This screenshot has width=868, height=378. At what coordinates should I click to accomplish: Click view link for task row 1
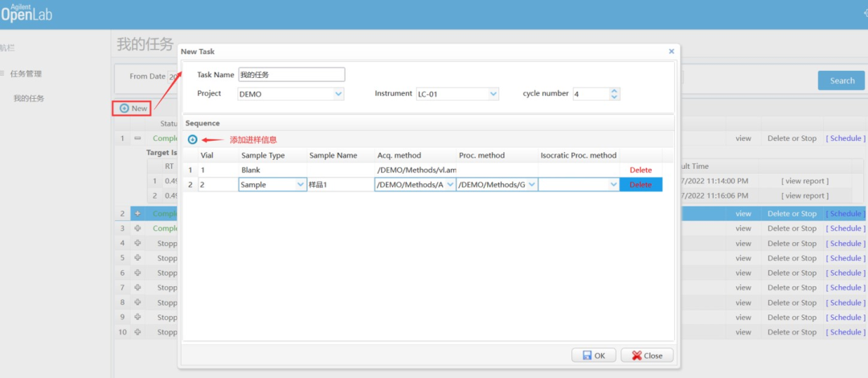(743, 138)
